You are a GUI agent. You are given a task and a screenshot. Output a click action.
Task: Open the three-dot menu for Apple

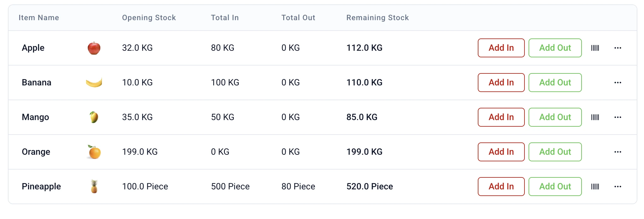click(618, 48)
